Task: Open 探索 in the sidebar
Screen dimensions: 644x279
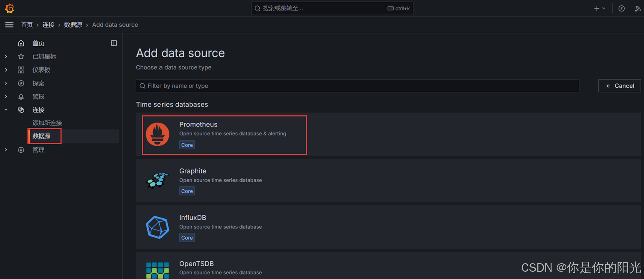Action: [x=38, y=83]
